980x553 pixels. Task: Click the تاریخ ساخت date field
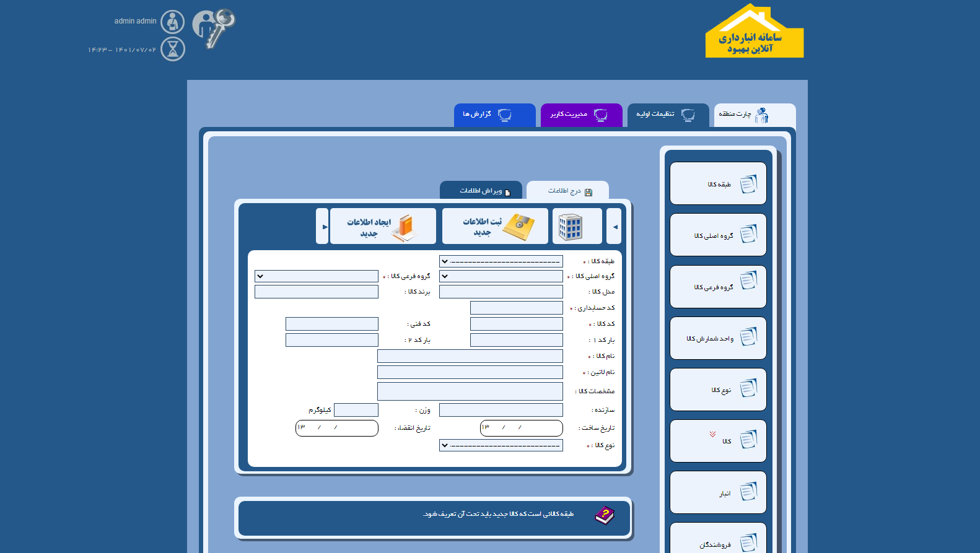(x=521, y=428)
